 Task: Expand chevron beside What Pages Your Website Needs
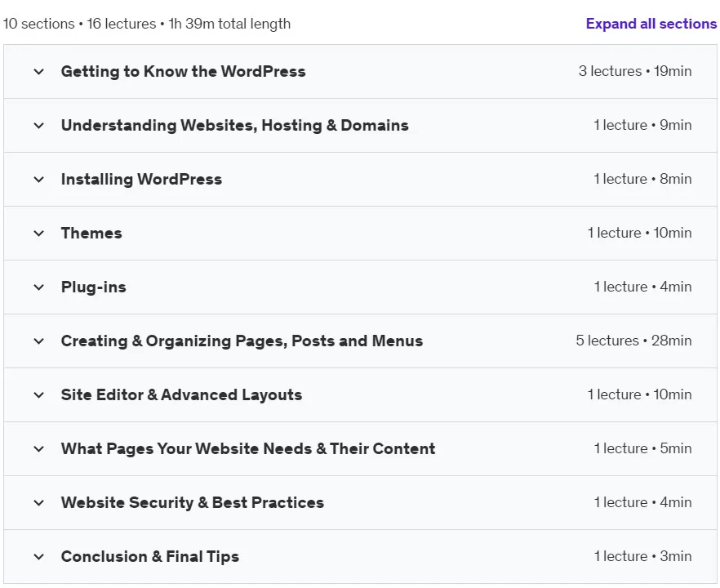(x=39, y=449)
